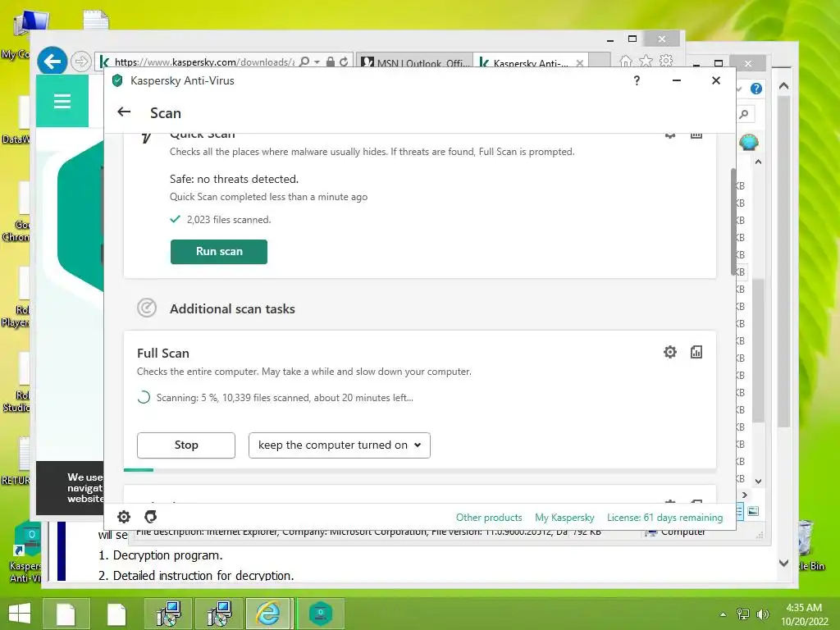This screenshot has width=840, height=630.
Task: Click IE address bar search magnifier
Action: (x=304, y=62)
